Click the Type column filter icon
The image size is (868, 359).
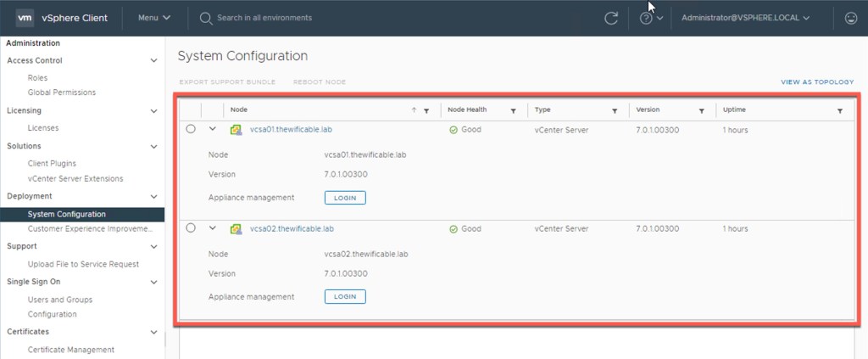pyautogui.click(x=615, y=110)
